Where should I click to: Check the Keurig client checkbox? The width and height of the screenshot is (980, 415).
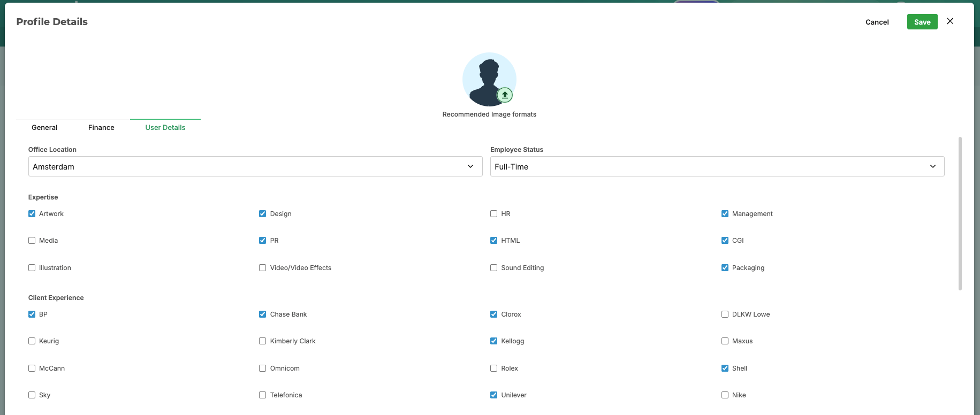[x=32, y=341]
